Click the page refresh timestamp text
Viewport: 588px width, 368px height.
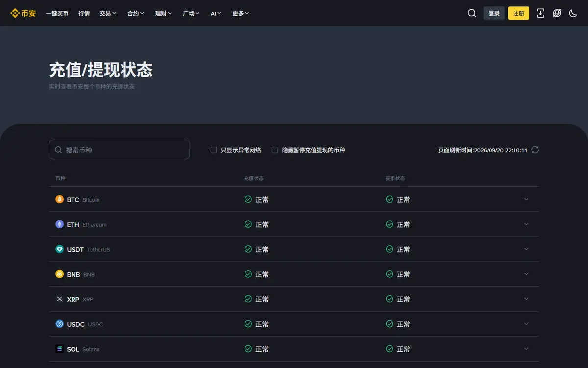click(483, 150)
